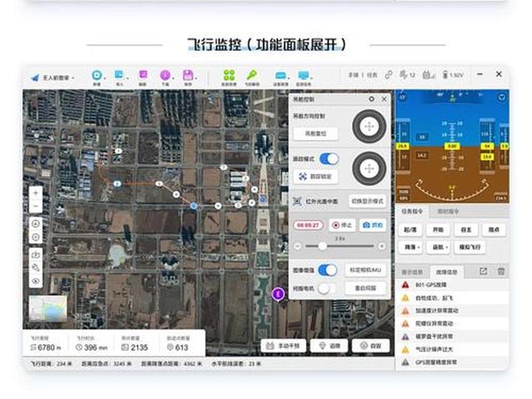Click the blue Import icon in toolbar
This screenshot has height=399, width=532.
pos(119,74)
